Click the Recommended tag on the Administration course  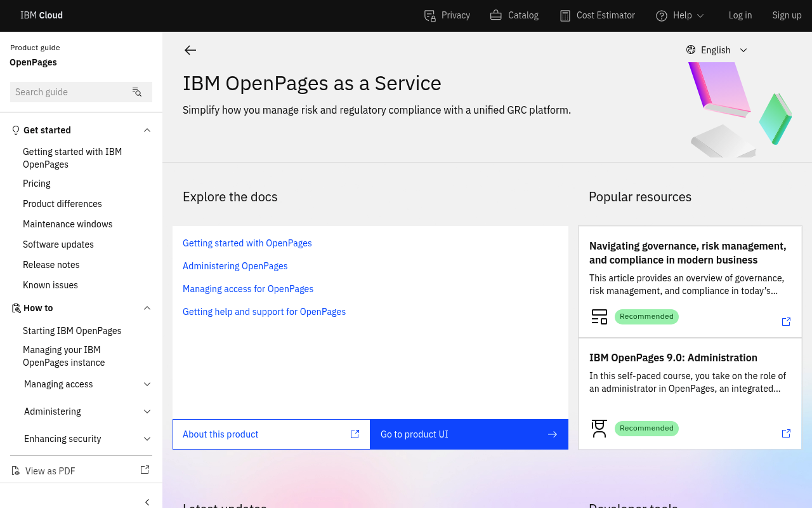click(x=646, y=429)
